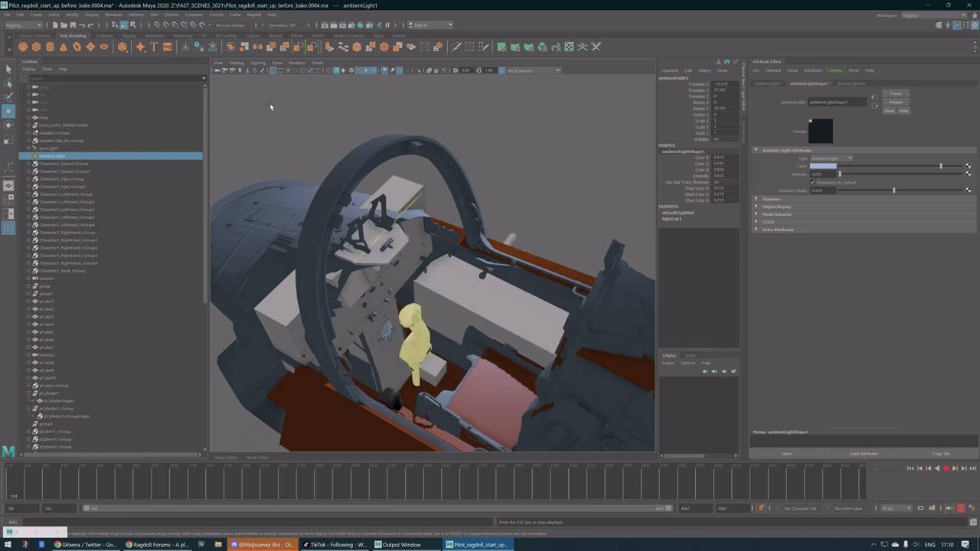Image resolution: width=980 pixels, height=551 pixels.
Task: Toggle the Visibility channel value field
Action: [724, 139]
